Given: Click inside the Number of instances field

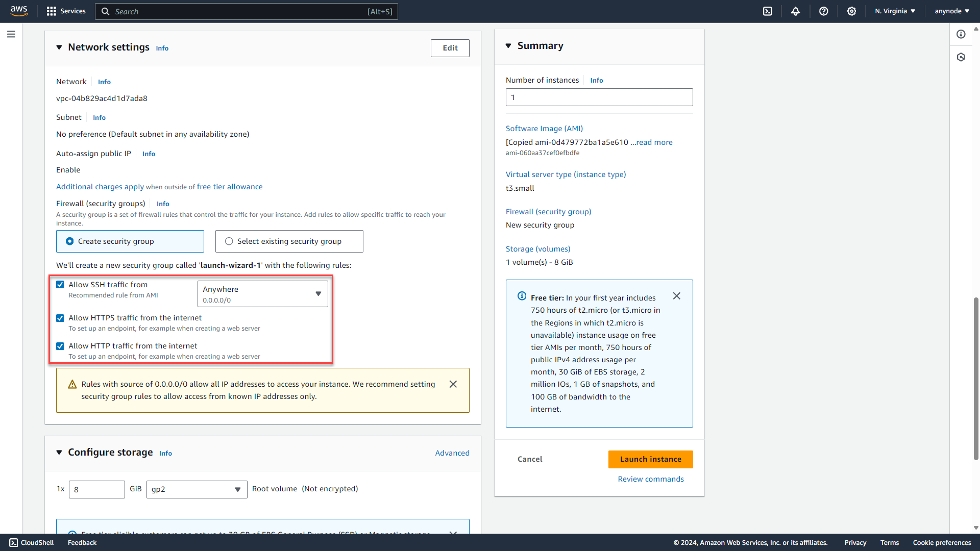Looking at the screenshot, I should pyautogui.click(x=599, y=97).
